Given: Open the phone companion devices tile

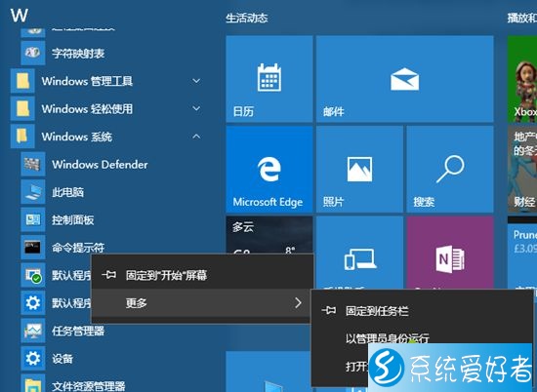Looking at the screenshot, I should click(359, 253).
